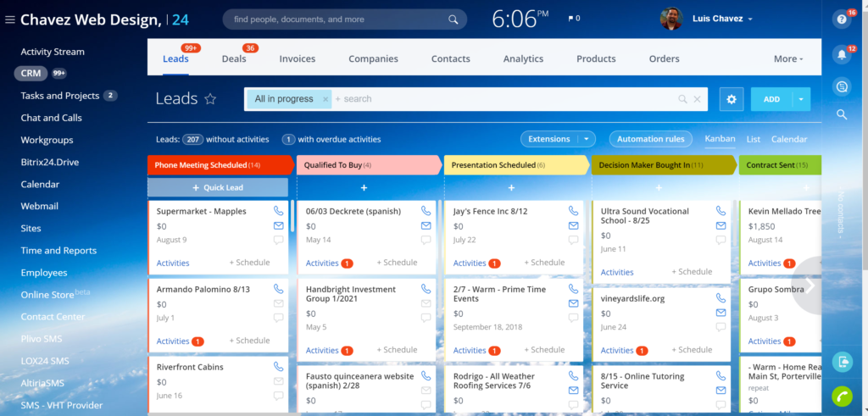Switch to List view
The width and height of the screenshot is (868, 416).
click(x=753, y=140)
